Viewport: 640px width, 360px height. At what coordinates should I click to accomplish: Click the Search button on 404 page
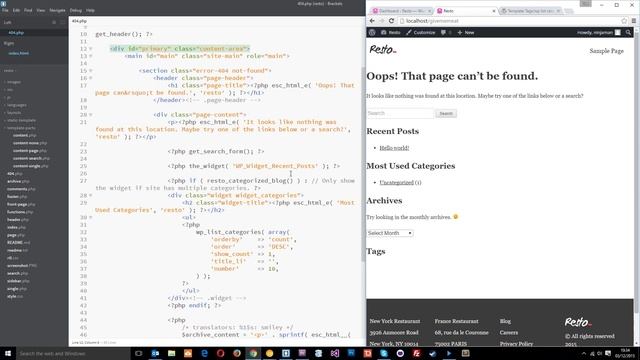point(446,113)
